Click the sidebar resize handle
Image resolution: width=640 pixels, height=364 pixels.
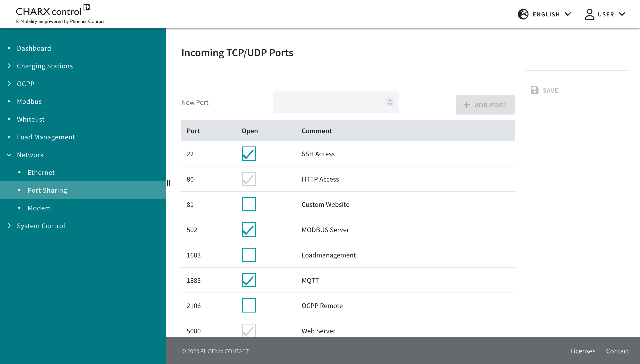168,183
